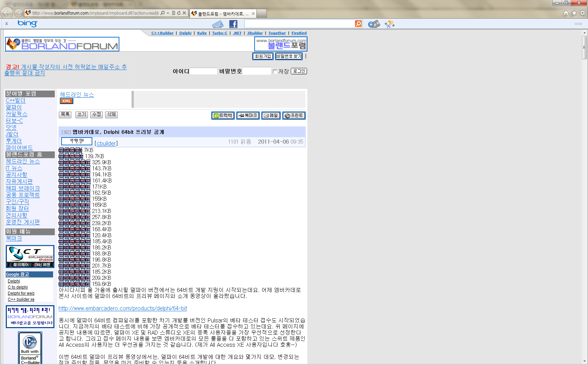Image resolution: width=588 pixels, height=365 pixels.
Task: Close the Bing toolbar with the x
Action: click(x=6, y=24)
